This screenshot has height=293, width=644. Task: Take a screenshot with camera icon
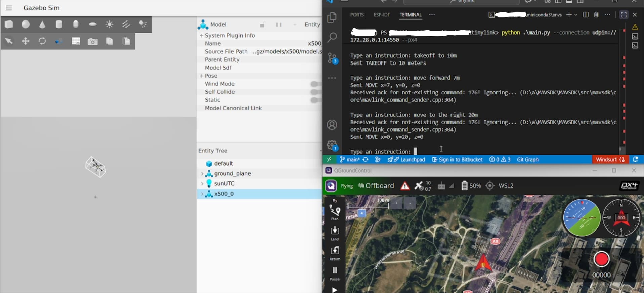point(92,41)
